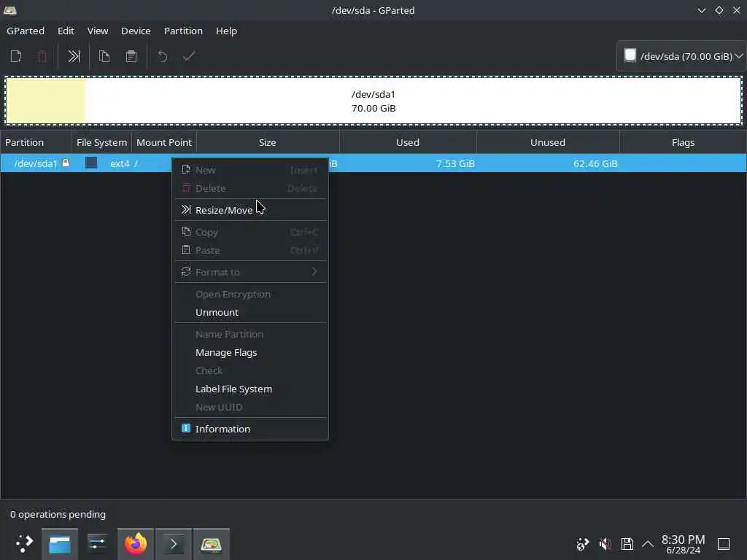Screen dimensions: 747x560
Task: Launch Firefox from the taskbar
Action: coord(135,544)
